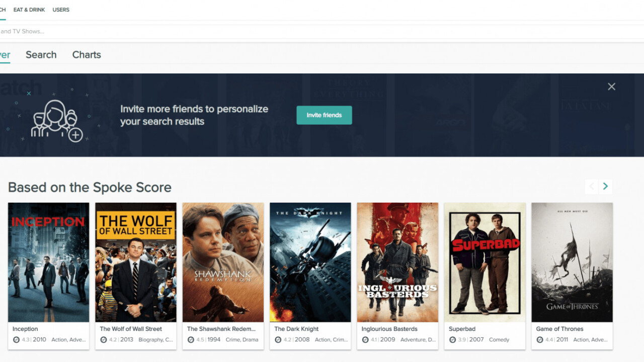644x362 pixels.
Task: Click the add friends group icon
Action: tap(56, 121)
